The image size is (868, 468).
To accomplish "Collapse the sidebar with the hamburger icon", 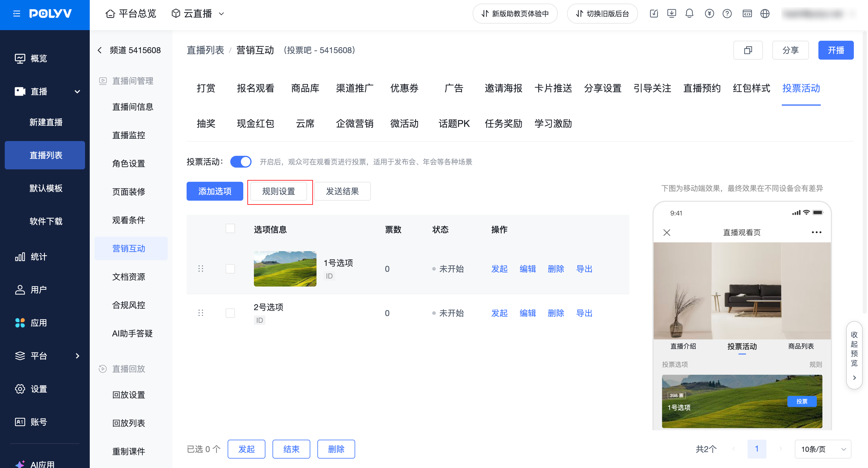I will (17, 14).
